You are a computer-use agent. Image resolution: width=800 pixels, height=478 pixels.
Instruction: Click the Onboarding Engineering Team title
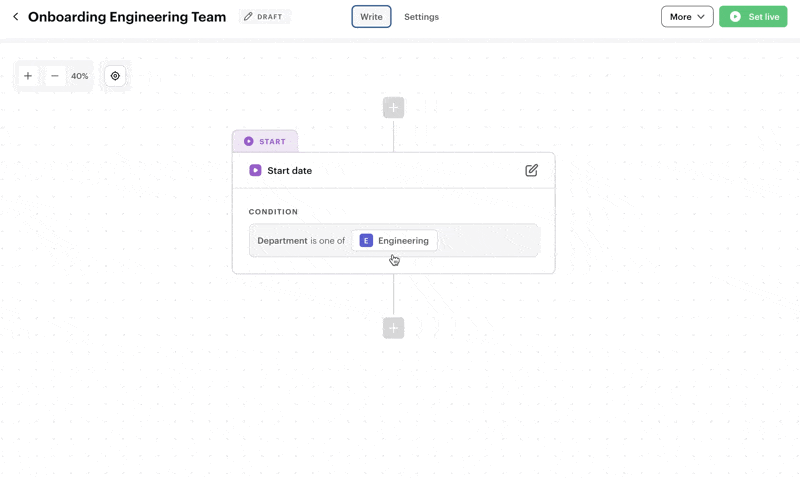coord(127,17)
